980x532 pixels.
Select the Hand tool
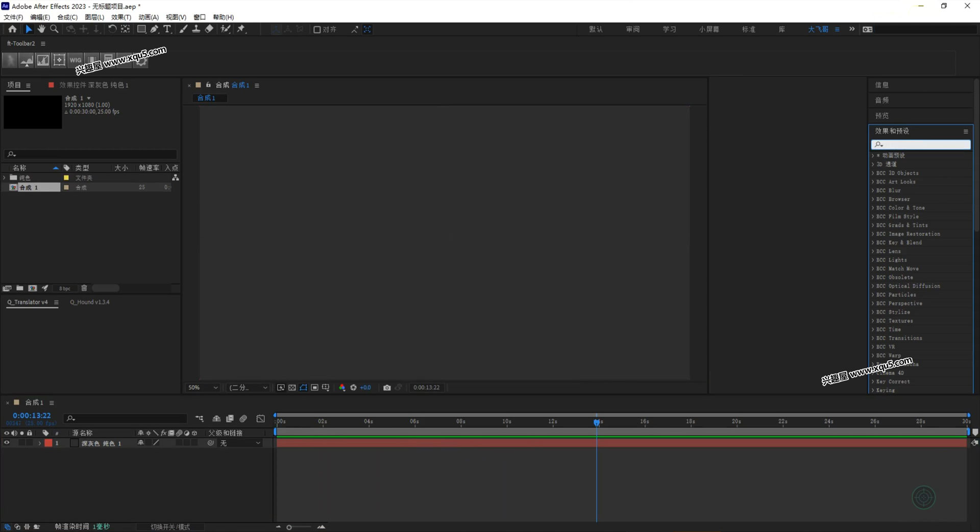pyautogui.click(x=41, y=29)
